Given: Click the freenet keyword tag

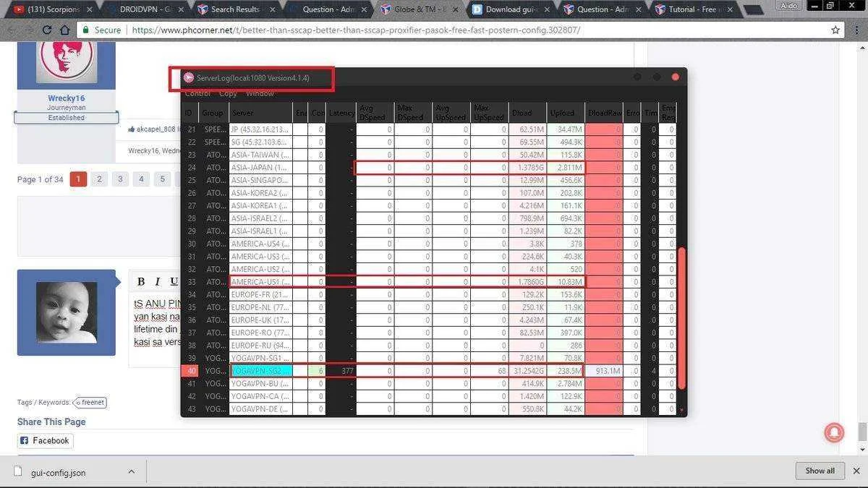Looking at the screenshot, I should [91, 403].
